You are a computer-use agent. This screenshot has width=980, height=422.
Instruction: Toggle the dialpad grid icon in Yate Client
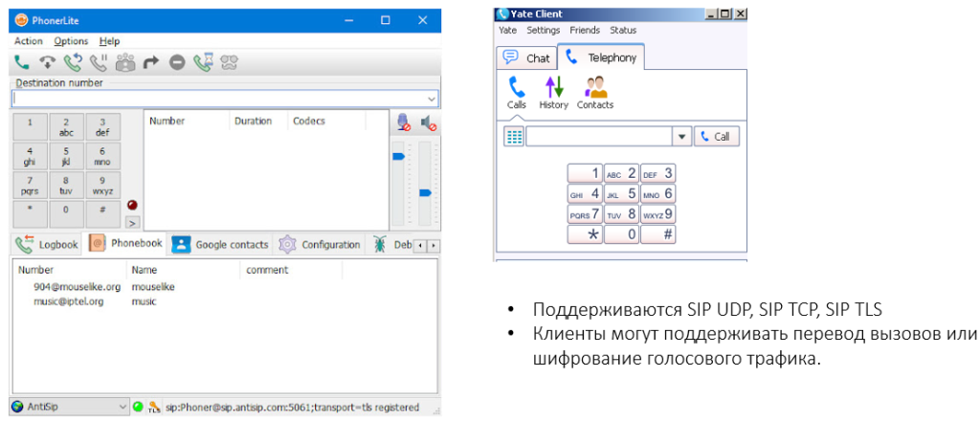click(514, 136)
